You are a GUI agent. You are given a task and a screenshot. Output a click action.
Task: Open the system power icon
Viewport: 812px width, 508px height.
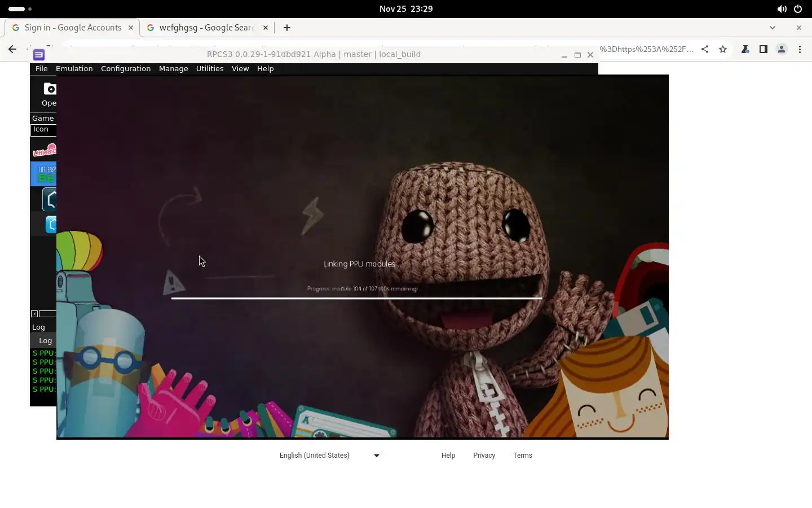point(798,9)
